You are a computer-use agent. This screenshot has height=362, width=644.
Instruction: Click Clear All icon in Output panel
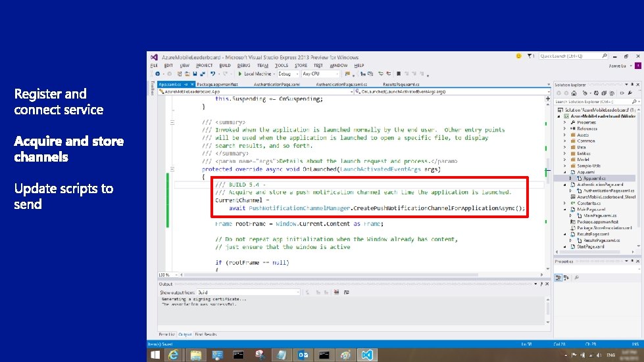(x=336, y=292)
